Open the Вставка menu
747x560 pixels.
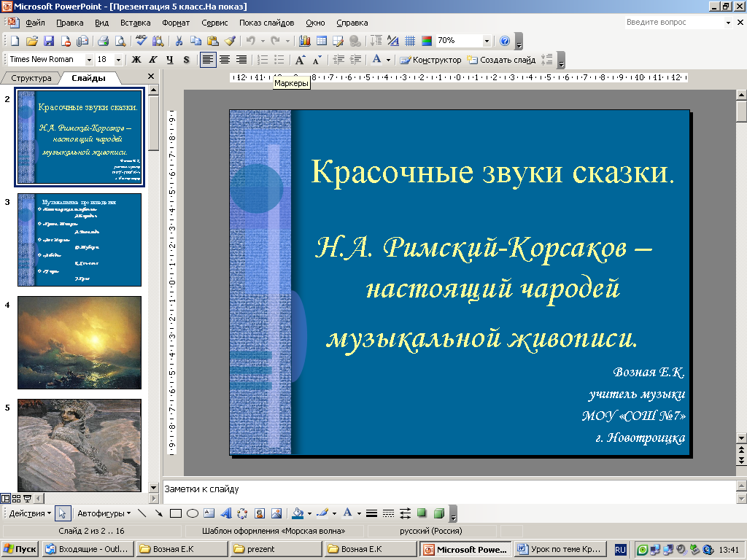[136, 23]
